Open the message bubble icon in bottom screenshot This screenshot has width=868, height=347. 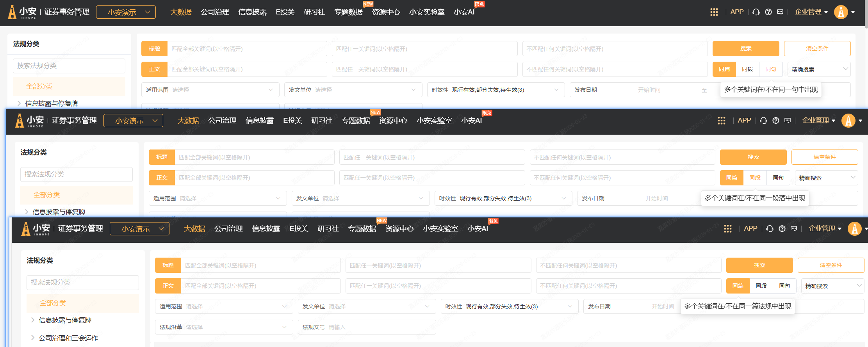coord(794,229)
